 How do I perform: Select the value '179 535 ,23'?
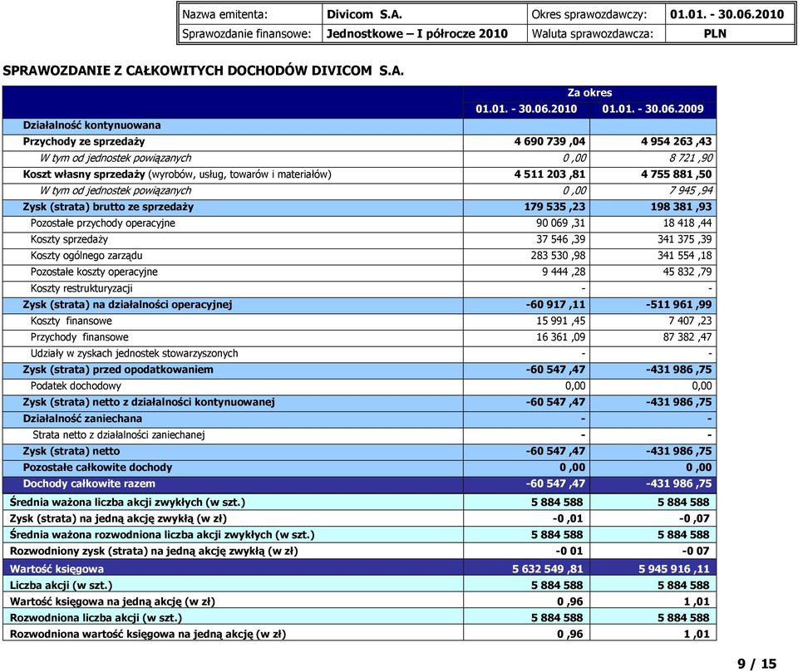(x=554, y=207)
